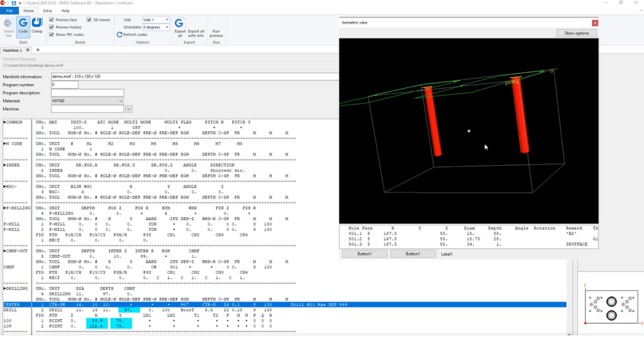
Task: Expand the CHMF-OUT code section
Action: tap(5, 251)
